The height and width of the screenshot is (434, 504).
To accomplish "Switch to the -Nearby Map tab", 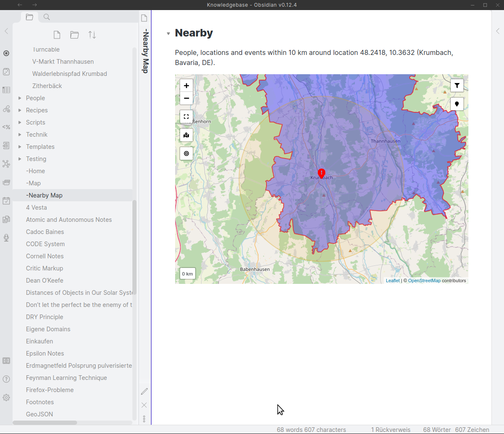I will point(145,50).
